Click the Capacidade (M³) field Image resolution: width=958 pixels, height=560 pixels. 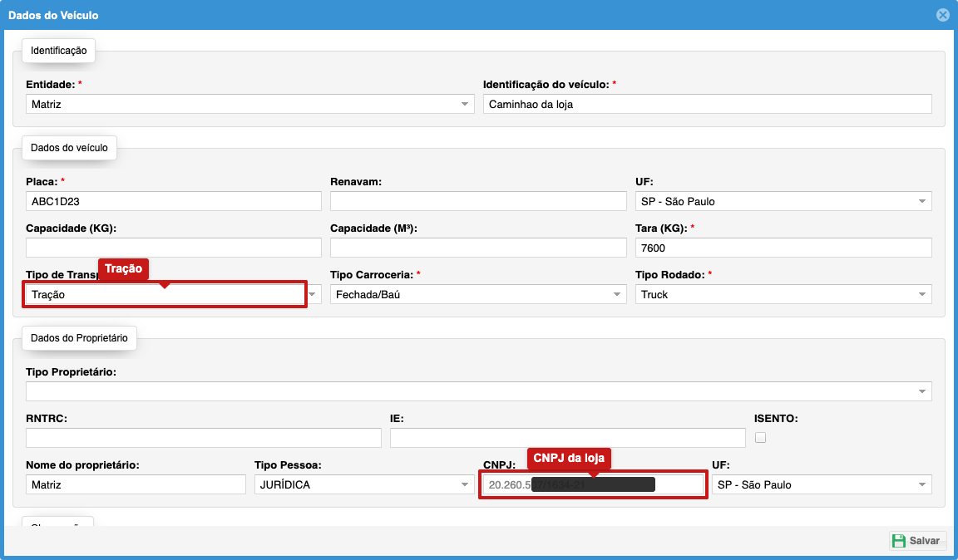tap(478, 248)
